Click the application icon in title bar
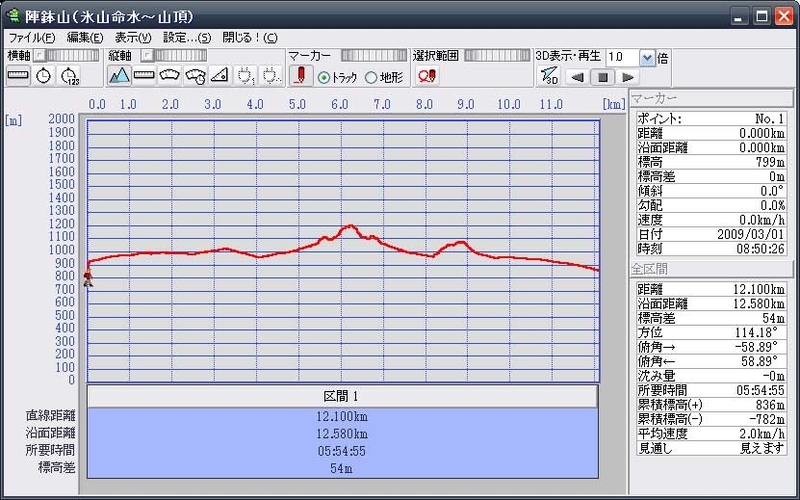This screenshot has width=800, height=500. (x=12, y=16)
